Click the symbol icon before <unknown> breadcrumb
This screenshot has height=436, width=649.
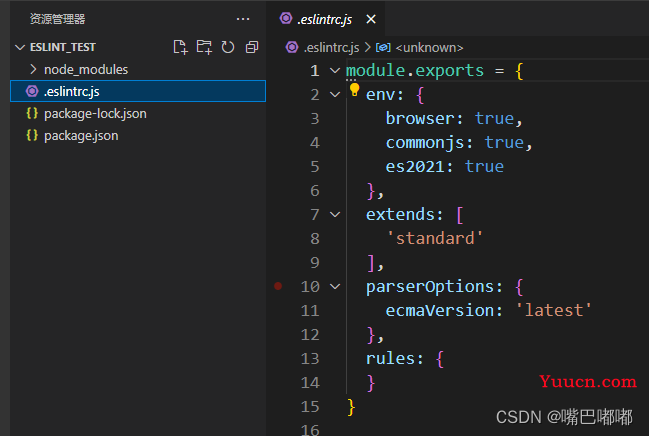383,48
